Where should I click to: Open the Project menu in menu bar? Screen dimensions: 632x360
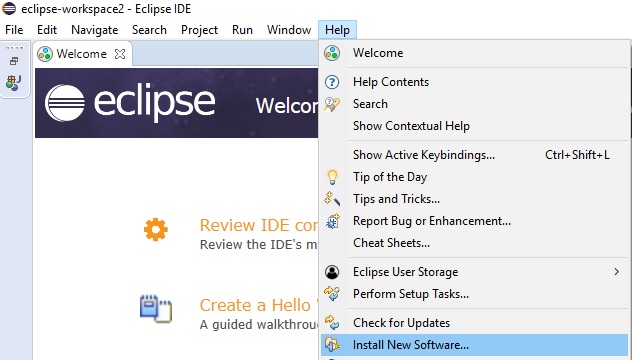pyautogui.click(x=199, y=30)
